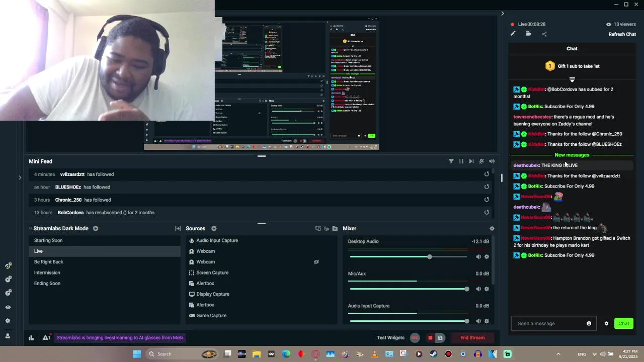This screenshot has height=362, width=644.
Task: Expand the Streamlabs Dark Mode scene collection dropdown
Action: (30, 228)
